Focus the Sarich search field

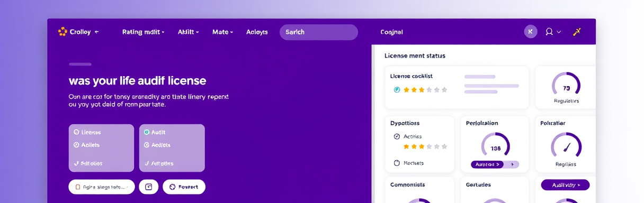pos(319,32)
